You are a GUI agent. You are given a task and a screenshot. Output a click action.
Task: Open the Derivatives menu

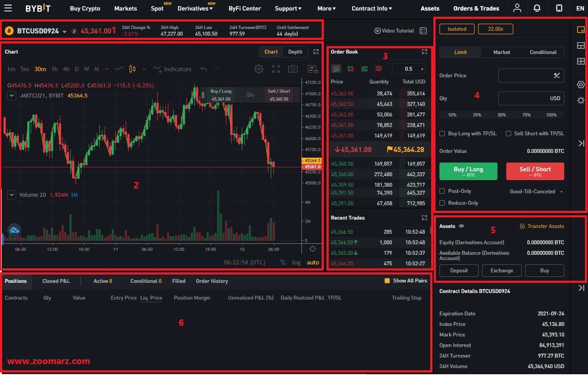pyautogui.click(x=195, y=8)
